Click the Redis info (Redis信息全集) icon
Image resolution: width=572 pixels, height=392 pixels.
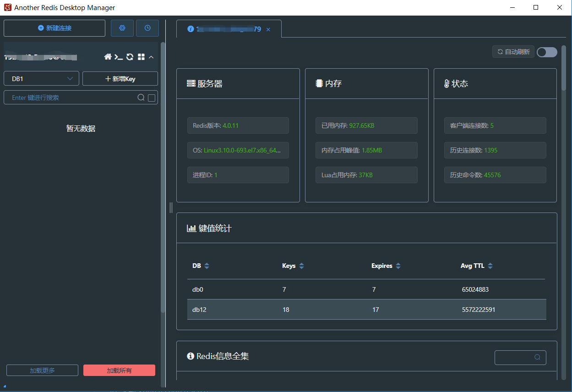point(191,356)
